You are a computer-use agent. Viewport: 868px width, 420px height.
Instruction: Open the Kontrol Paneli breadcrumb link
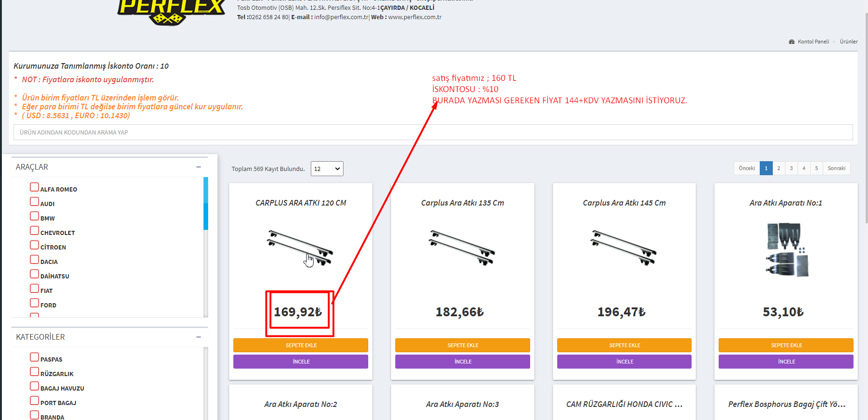pyautogui.click(x=813, y=42)
